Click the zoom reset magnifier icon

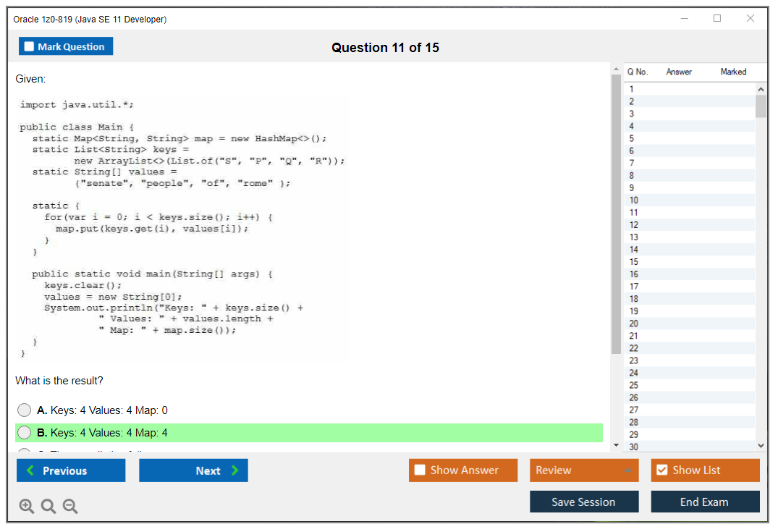pos(48,507)
